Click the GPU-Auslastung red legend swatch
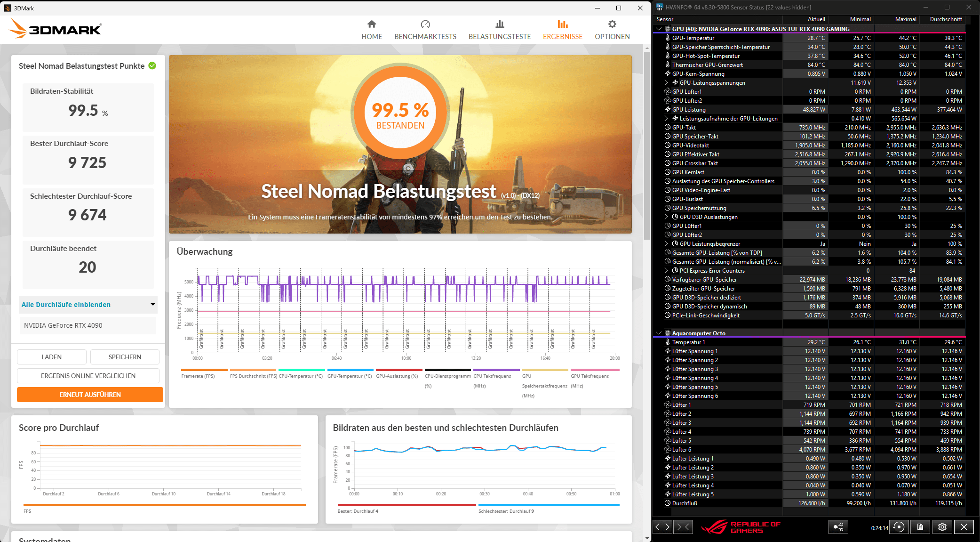The height and width of the screenshot is (542, 980). 398,370
